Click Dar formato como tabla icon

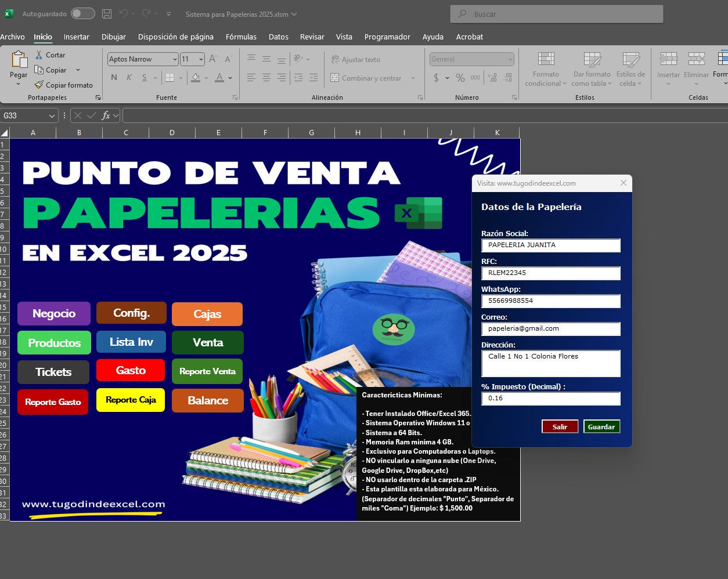[x=592, y=59]
